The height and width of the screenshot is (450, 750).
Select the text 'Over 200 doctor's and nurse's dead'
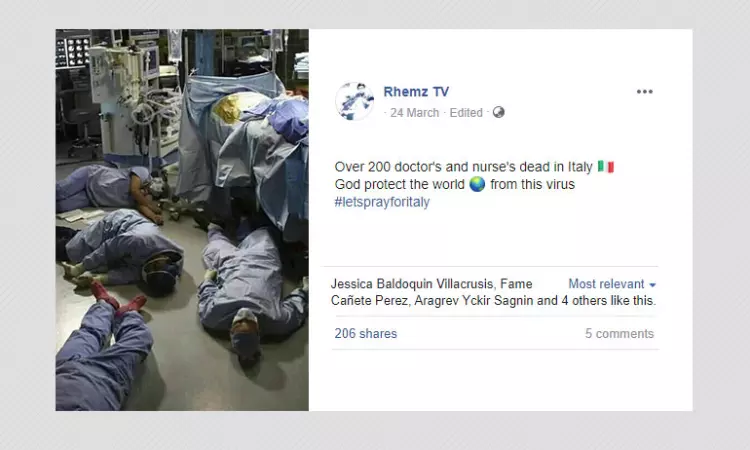pos(442,167)
